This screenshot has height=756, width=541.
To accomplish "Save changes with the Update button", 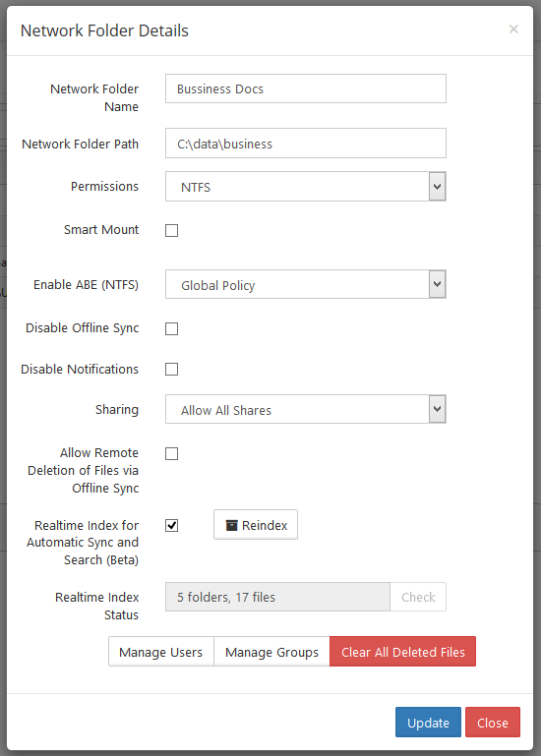I will (x=428, y=723).
